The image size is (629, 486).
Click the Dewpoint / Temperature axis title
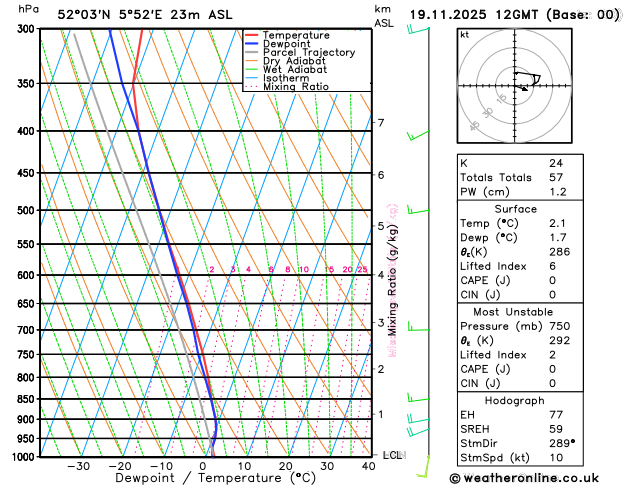click(x=216, y=478)
